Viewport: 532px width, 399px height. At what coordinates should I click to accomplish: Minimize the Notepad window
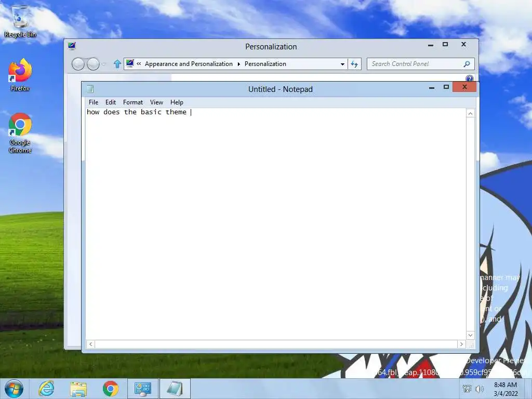pyautogui.click(x=432, y=87)
